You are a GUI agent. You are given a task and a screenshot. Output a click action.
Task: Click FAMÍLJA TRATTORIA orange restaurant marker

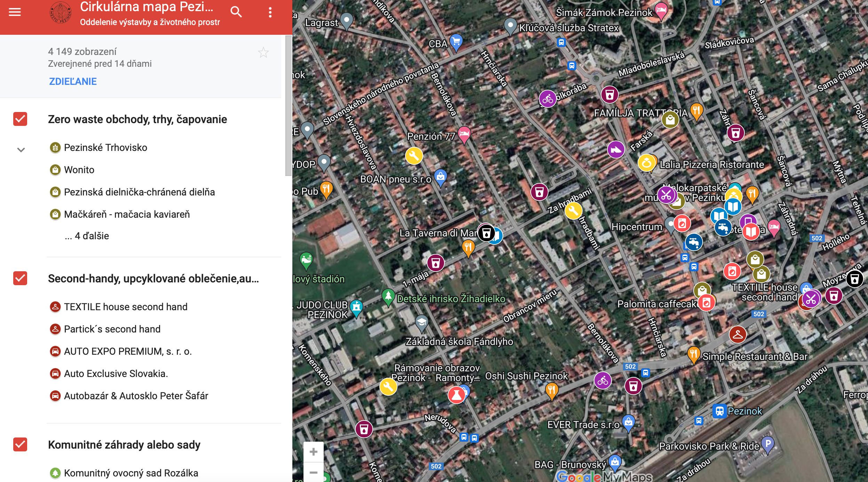[696, 111]
